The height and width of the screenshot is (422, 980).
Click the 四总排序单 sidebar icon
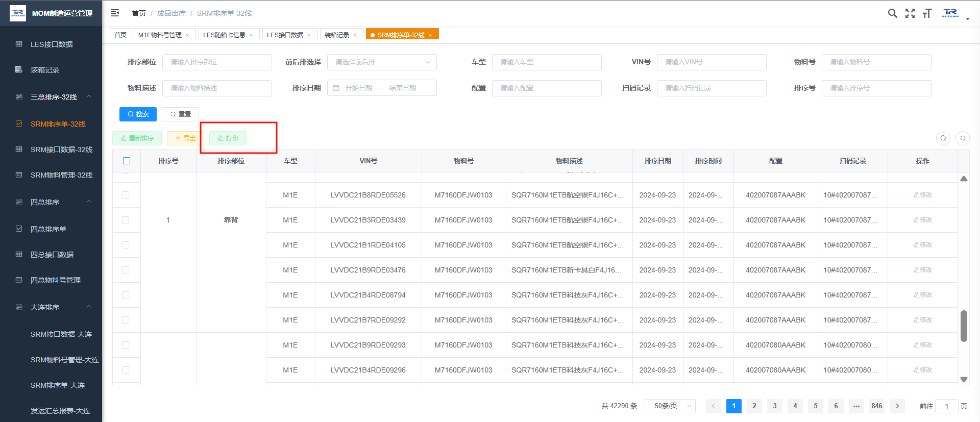click(x=19, y=229)
